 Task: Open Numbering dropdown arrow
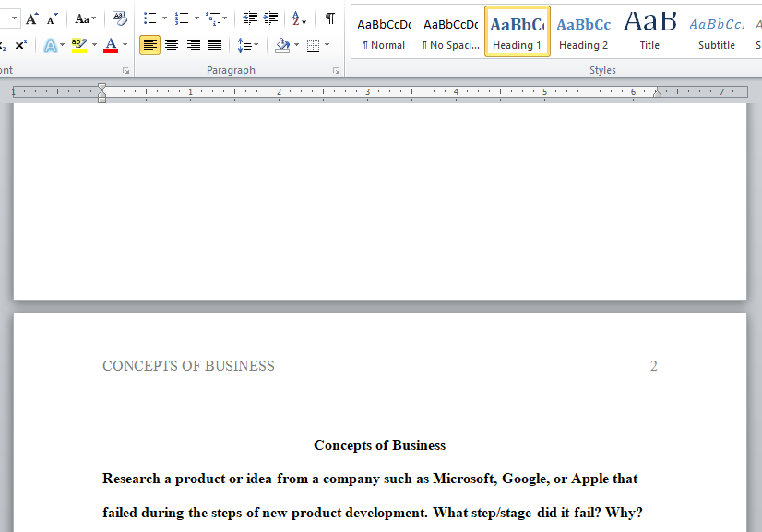click(x=196, y=18)
